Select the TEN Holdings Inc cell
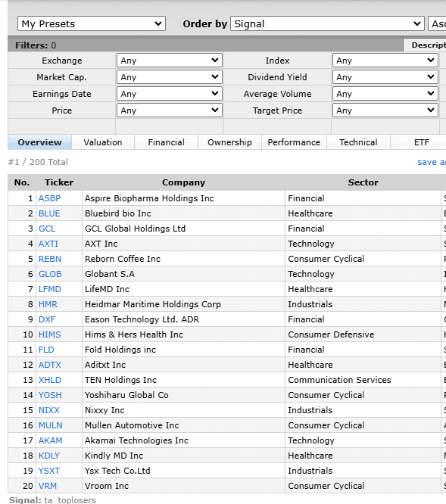The width and height of the screenshot is (446, 504). point(183,380)
